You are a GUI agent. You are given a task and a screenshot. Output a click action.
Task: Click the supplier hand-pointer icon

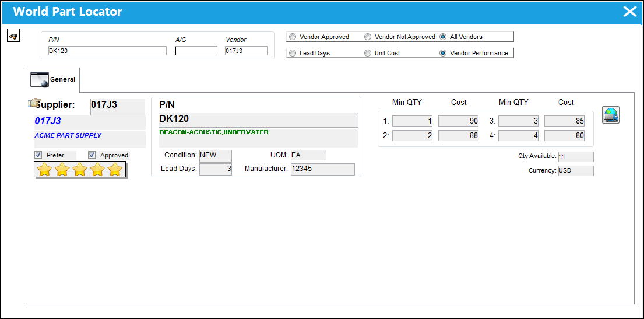(34, 103)
